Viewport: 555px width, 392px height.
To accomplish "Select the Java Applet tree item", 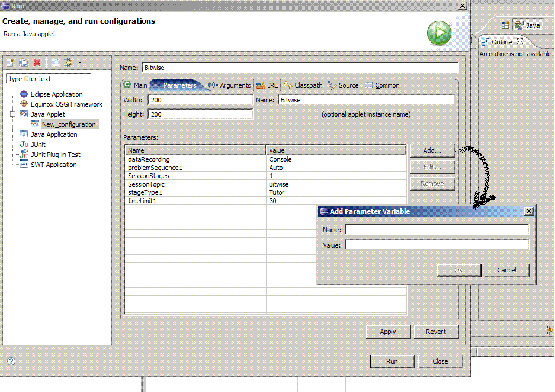I will coord(48,114).
